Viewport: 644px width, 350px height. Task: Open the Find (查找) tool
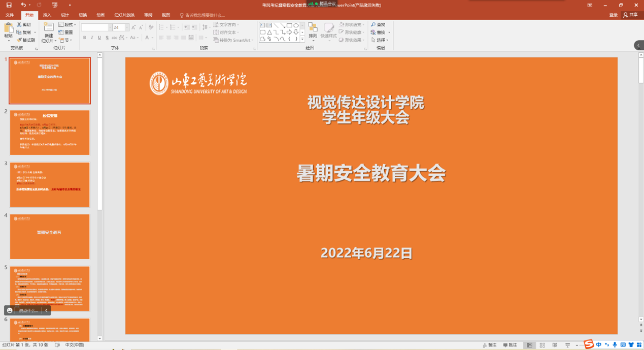(x=378, y=24)
